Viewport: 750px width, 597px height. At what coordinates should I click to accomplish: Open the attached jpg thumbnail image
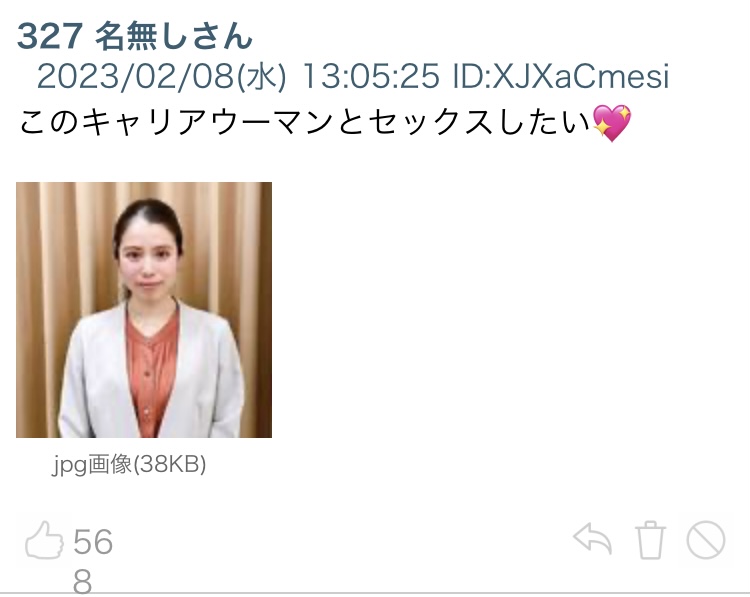(144, 310)
